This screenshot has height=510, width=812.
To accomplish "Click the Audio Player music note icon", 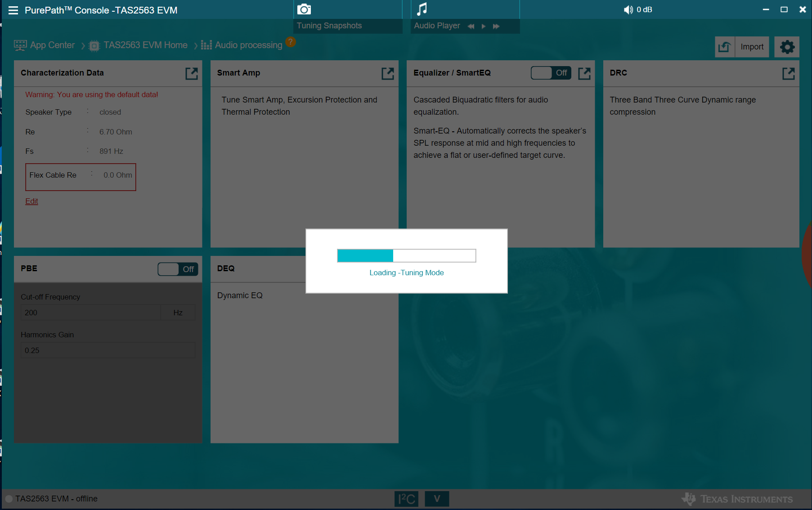I will 422,9.
